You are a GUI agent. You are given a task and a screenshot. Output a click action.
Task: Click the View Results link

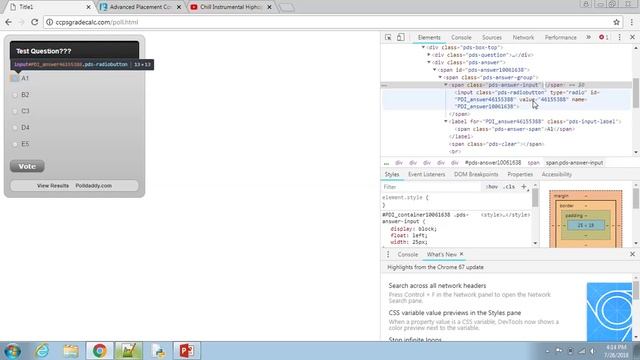click(x=53, y=186)
